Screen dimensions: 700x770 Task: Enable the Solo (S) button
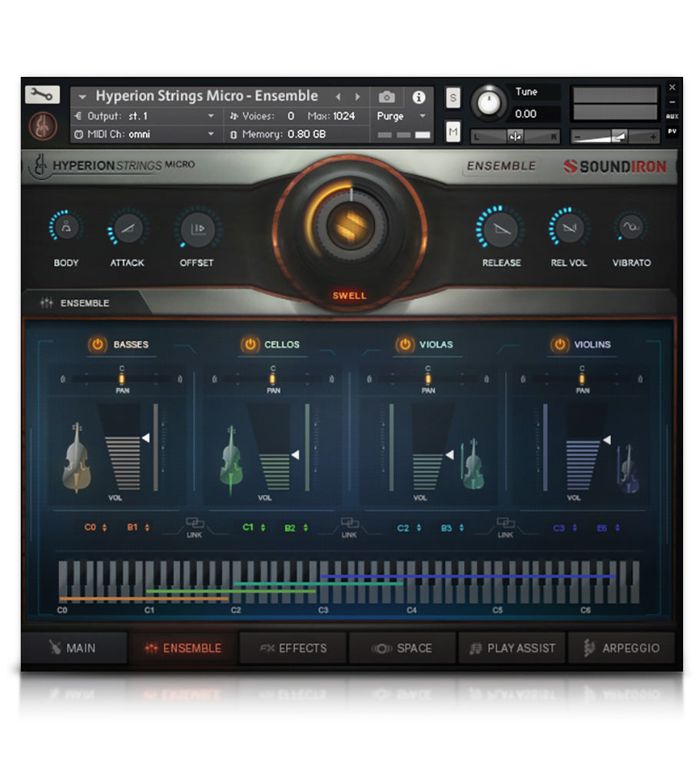[x=454, y=96]
